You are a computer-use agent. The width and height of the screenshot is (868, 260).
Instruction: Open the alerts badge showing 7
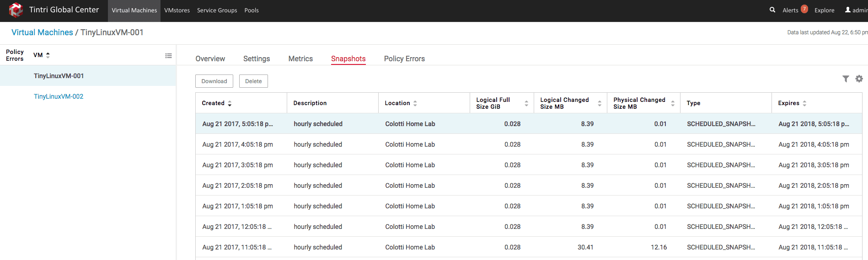click(x=804, y=9)
